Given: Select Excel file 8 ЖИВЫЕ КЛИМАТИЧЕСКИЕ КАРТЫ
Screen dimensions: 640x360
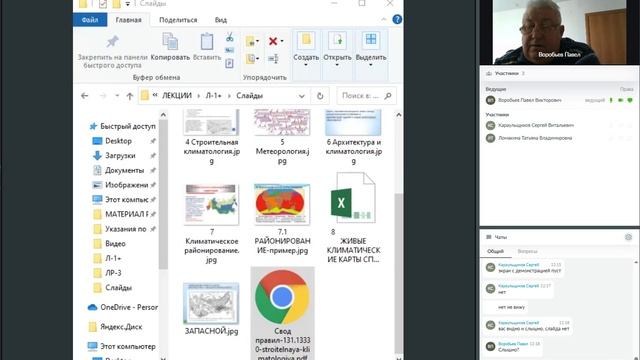Looking at the screenshot, I should [353, 218].
